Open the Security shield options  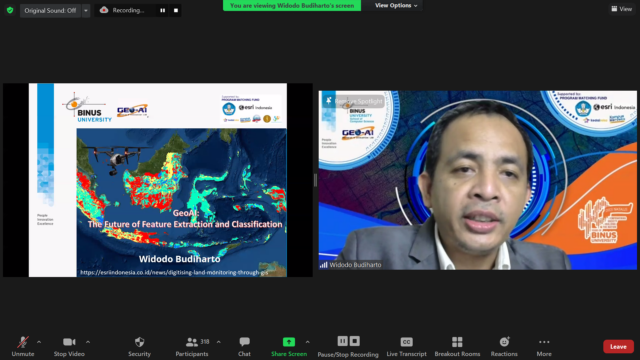click(x=139, y=347)
